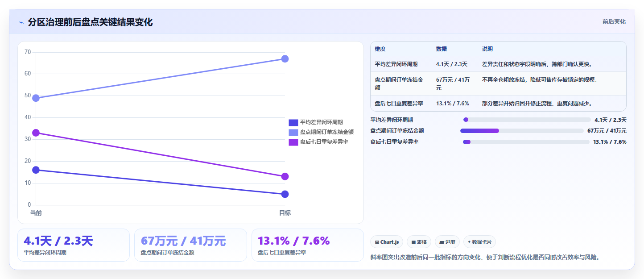Click the 当前 point of the 闭环周期 line at 16
The image size is (644, 279).
(36, 170)
